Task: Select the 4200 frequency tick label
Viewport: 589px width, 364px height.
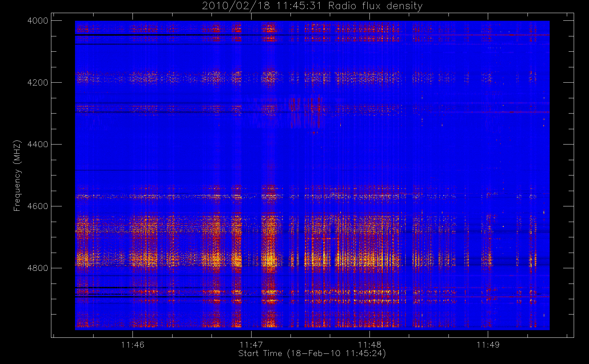Action: [x=38, y=83]
